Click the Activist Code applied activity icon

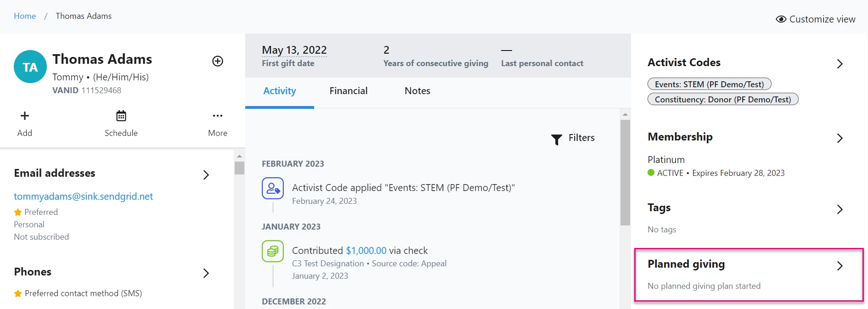click(273, 188)
